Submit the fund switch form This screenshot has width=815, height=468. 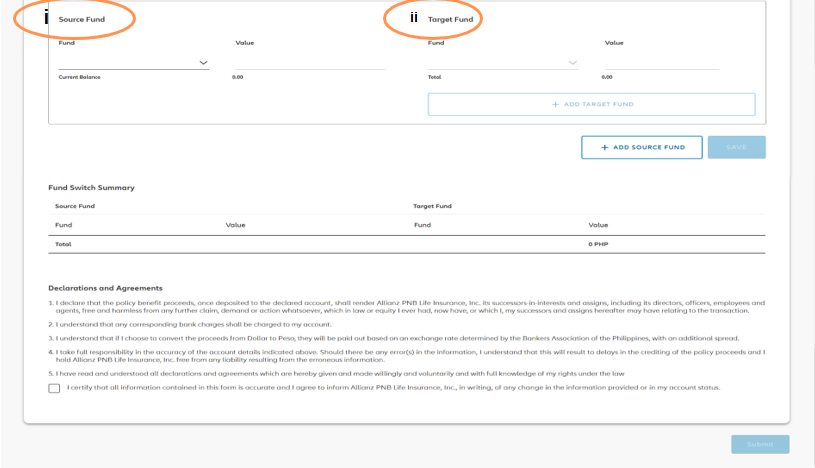(x=759, y=444)
